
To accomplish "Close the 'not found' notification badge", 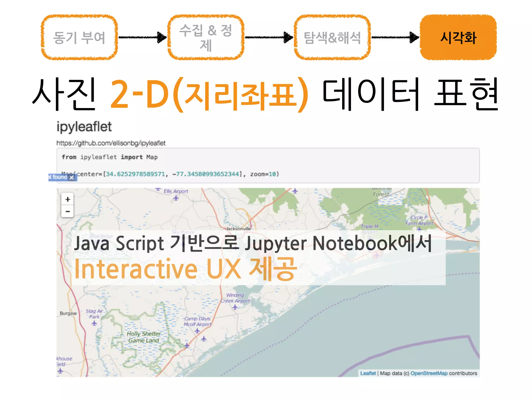I will coord(72,178).
